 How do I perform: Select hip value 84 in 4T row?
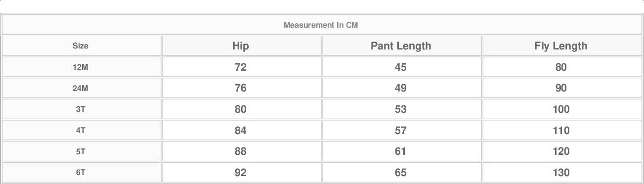coord(241,131)
